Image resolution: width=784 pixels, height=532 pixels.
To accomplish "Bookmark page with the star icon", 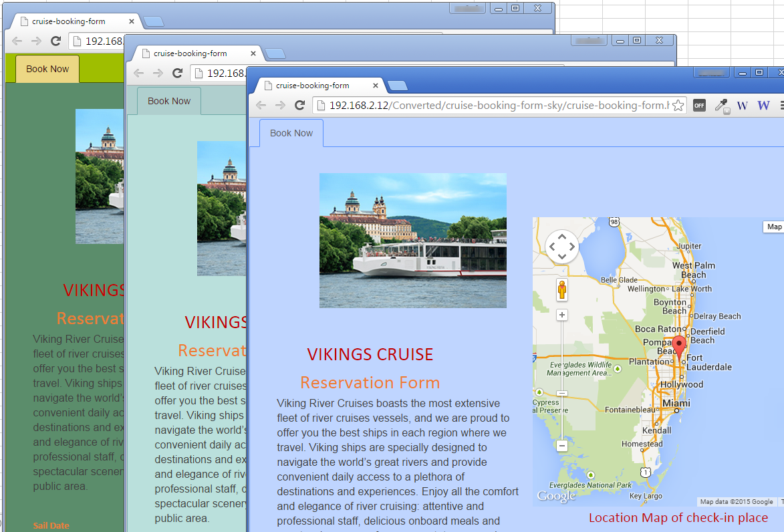I will tap(678, 106).
